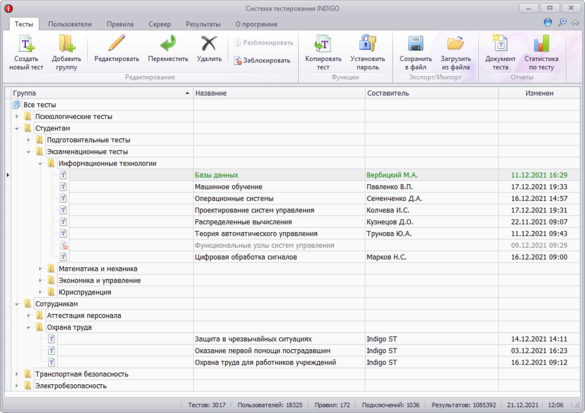Open Копировать тест function

coord(323,53)
